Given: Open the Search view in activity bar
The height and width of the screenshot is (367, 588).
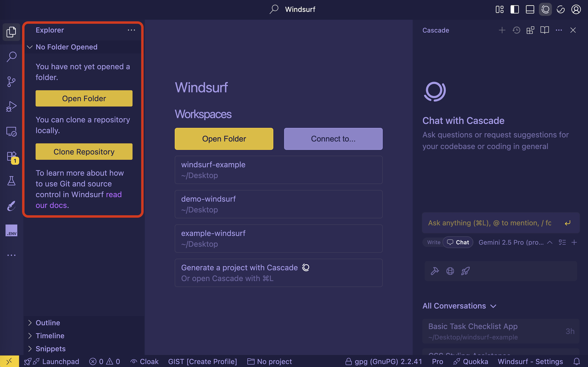Looking at the screenshot, I should 11,57.
